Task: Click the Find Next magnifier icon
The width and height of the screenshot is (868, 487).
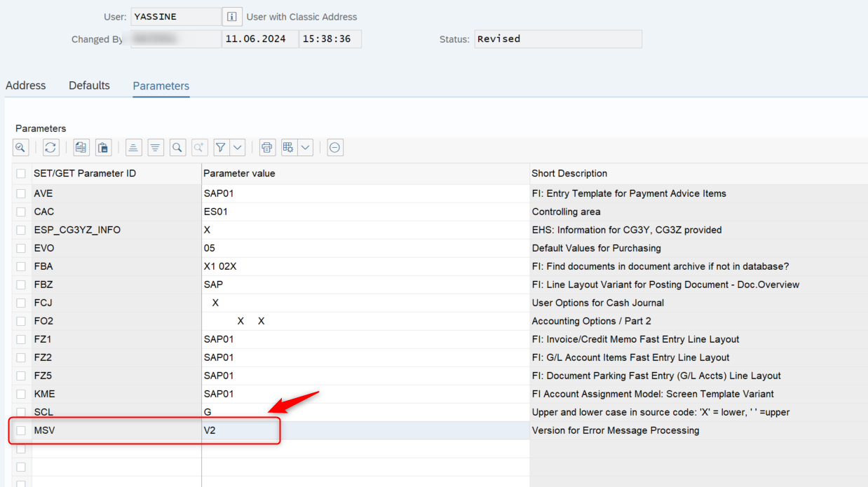Action: point(199,147)
